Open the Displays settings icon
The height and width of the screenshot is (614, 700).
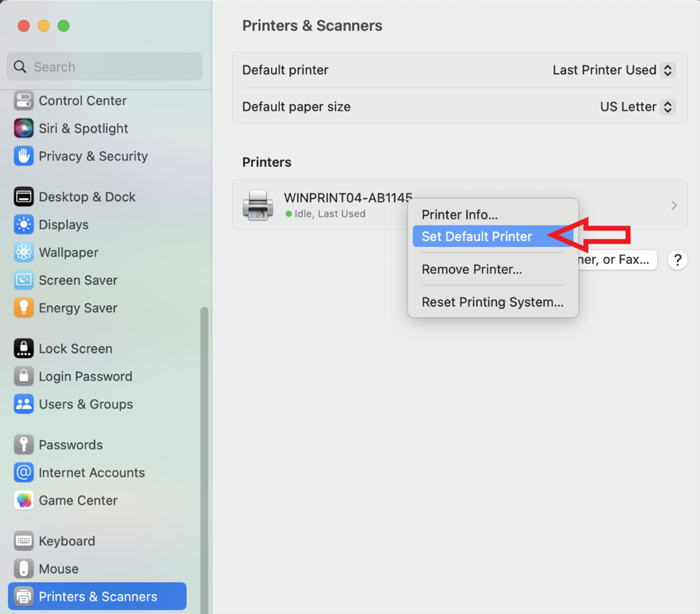pos(23,224)
